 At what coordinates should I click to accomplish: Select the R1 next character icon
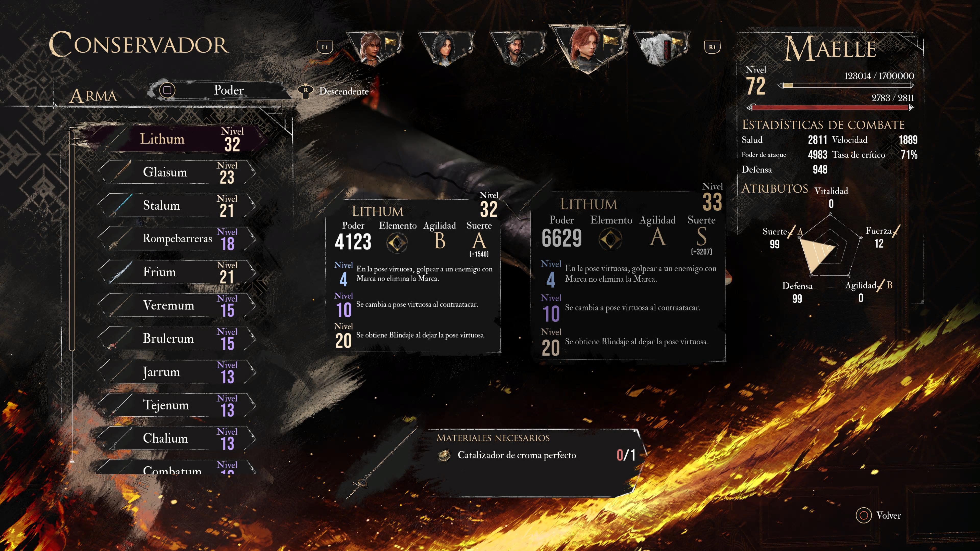(x=712, y=47)
